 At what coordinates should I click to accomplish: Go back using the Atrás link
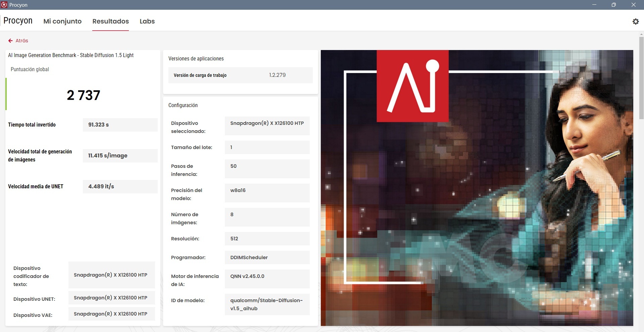click(22, 41)
